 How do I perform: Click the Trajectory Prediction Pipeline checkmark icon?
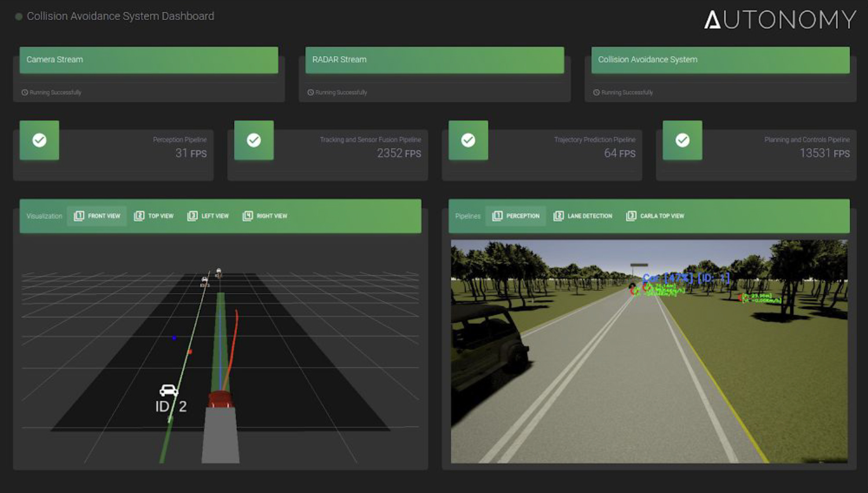point(468,140)
